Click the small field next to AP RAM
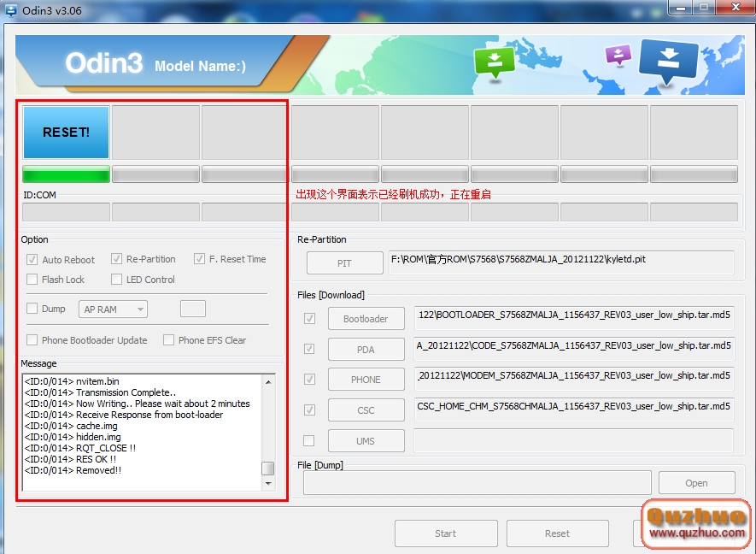The image size is (756, 554). pos(193,309)
